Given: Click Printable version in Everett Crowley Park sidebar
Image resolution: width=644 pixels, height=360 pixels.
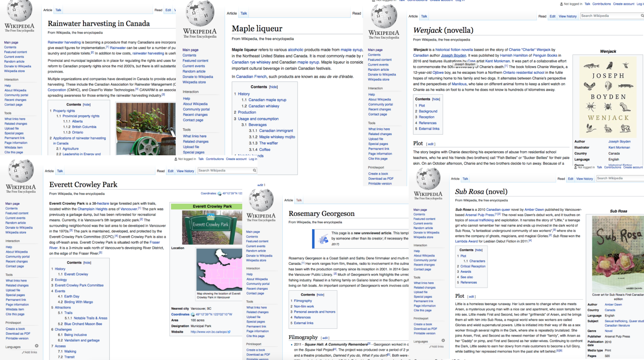Looking at the screenshot, I should click(x=17, y=338).
